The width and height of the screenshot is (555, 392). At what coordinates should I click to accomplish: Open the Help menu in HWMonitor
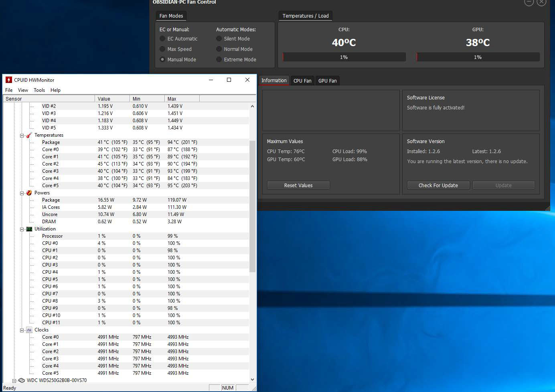[55, 90]
